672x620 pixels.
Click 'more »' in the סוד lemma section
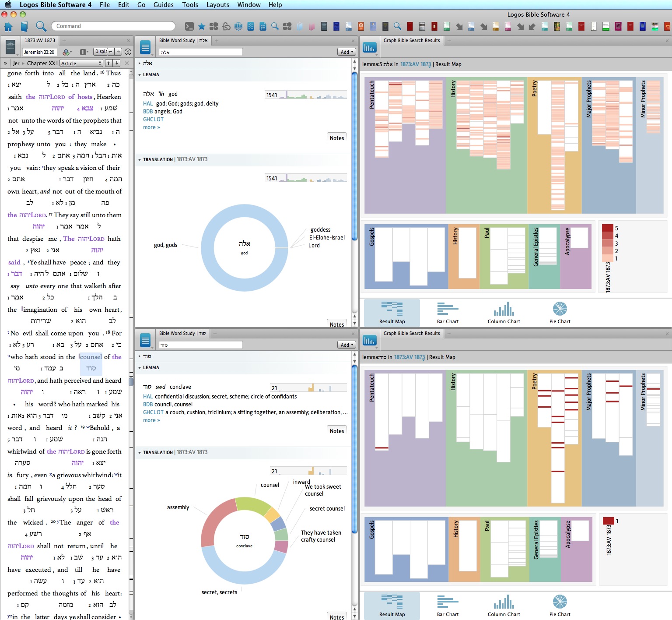tap(151, 420)
